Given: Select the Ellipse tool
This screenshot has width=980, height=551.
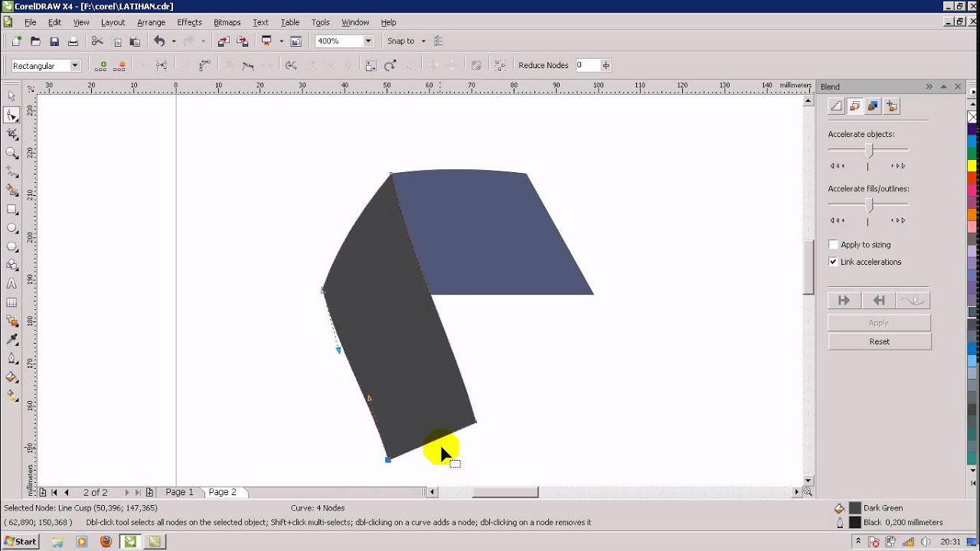Looking at the screenshot, I should pyautogui.click(x=11, y=228).
